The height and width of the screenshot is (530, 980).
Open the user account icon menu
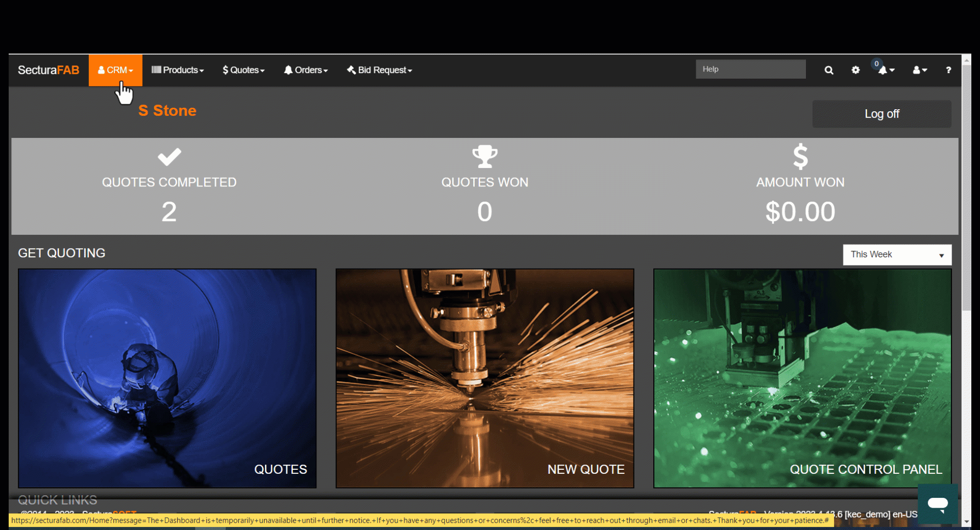click(x=920, y=70)
